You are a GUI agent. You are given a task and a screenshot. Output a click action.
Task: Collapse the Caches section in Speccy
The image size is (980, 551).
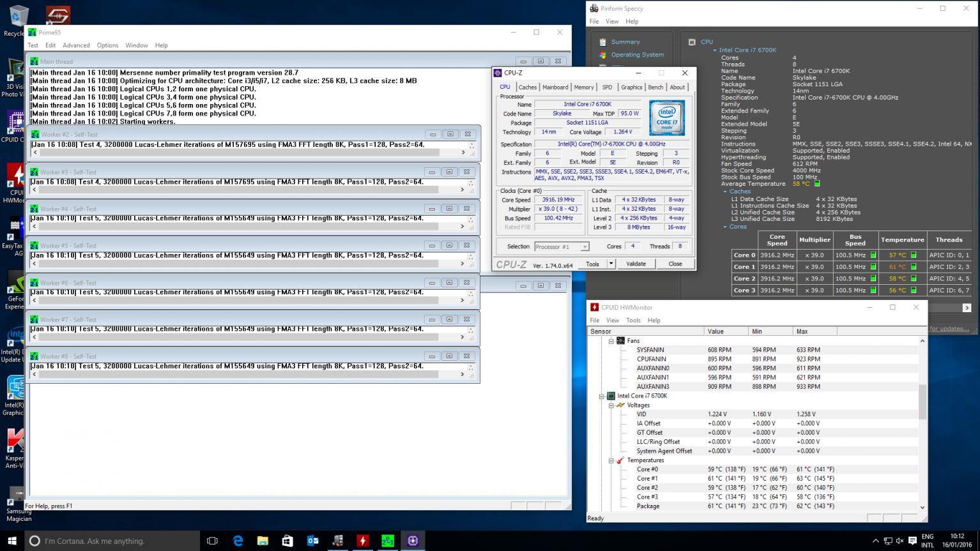pos(725,192)
